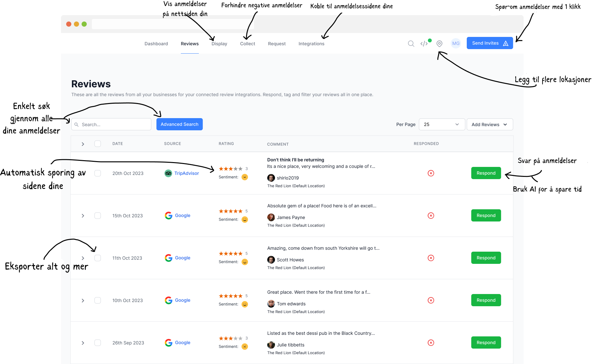This screenshot has height=364, width=593.
Task: Open the TripAdvisor source link
Action: pyautogui.click(x=187, y=173)
